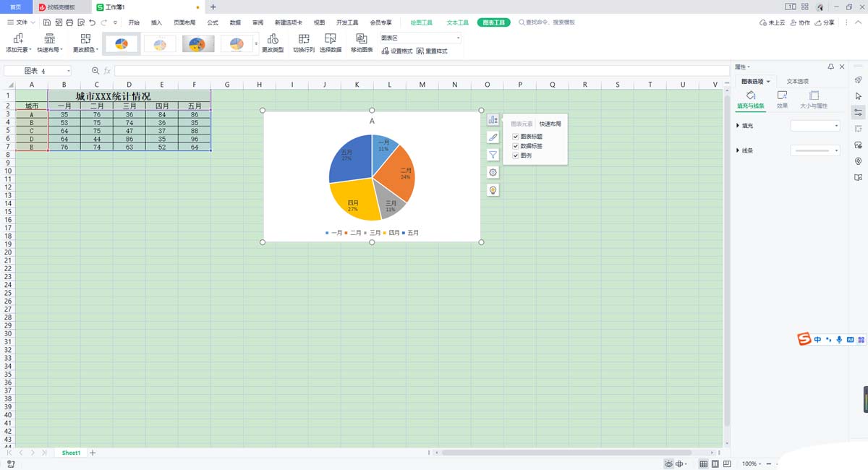Viewport: 868px width, 470px height.
Task: Click the properties sliders icon in right sidebar
Action: 858,112
